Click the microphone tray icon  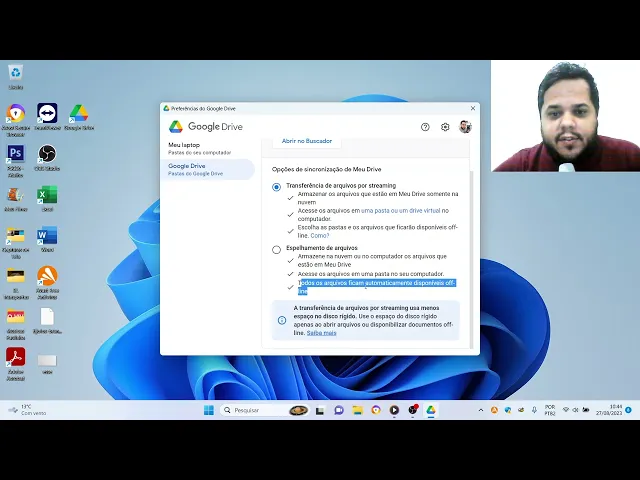(534, 410)
